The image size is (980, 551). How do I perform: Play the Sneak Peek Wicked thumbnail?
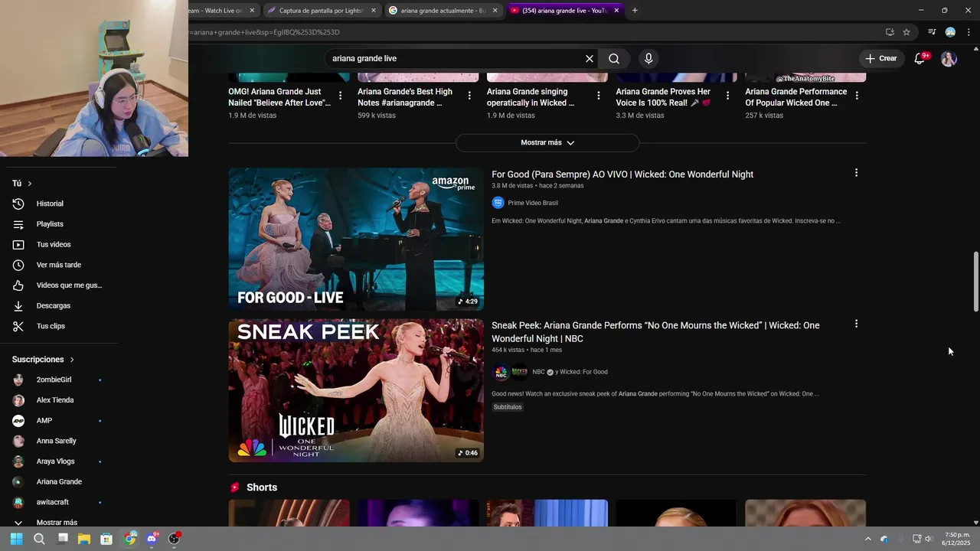click(x=356, y=390)
